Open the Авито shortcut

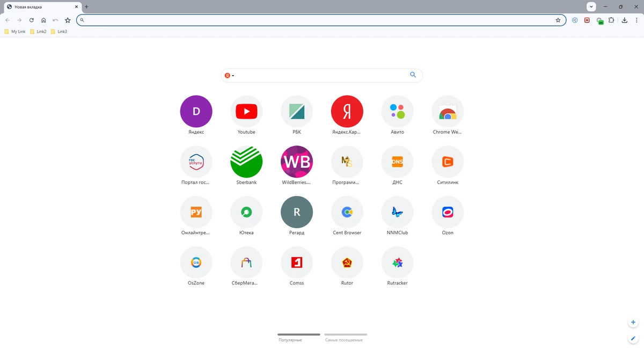pos(398,112)
